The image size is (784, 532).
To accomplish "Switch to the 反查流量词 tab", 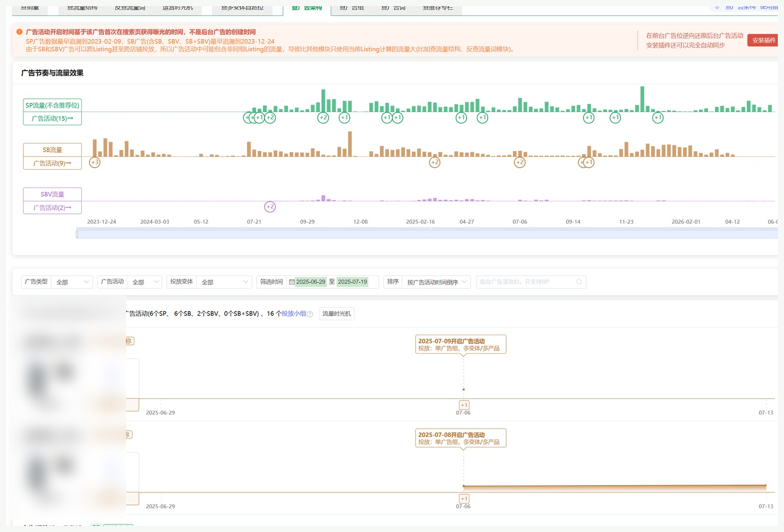I will pos(130,9).
